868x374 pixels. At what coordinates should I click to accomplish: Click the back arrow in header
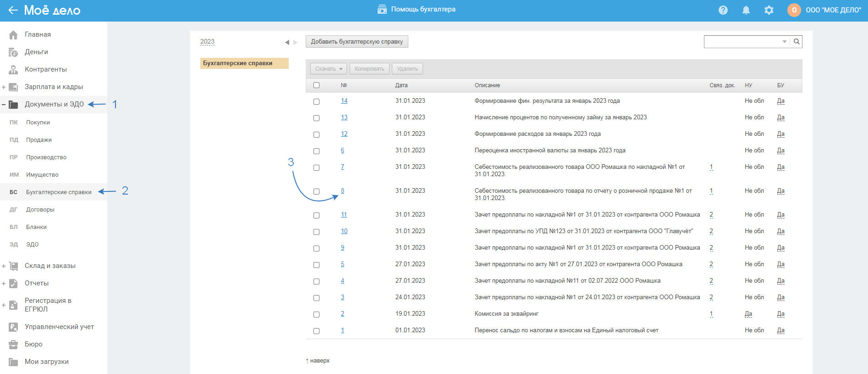(13, 10)
